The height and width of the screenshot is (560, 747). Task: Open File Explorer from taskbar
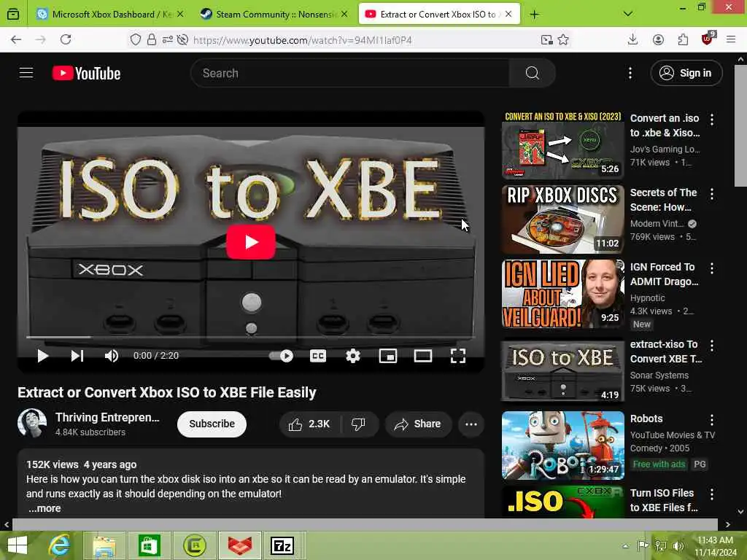(104, 545)
